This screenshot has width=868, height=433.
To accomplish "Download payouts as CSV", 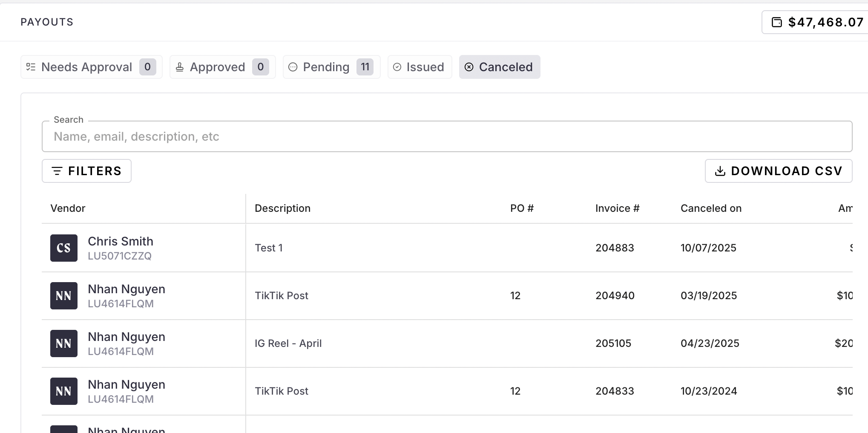I will (x=778, y=171).
